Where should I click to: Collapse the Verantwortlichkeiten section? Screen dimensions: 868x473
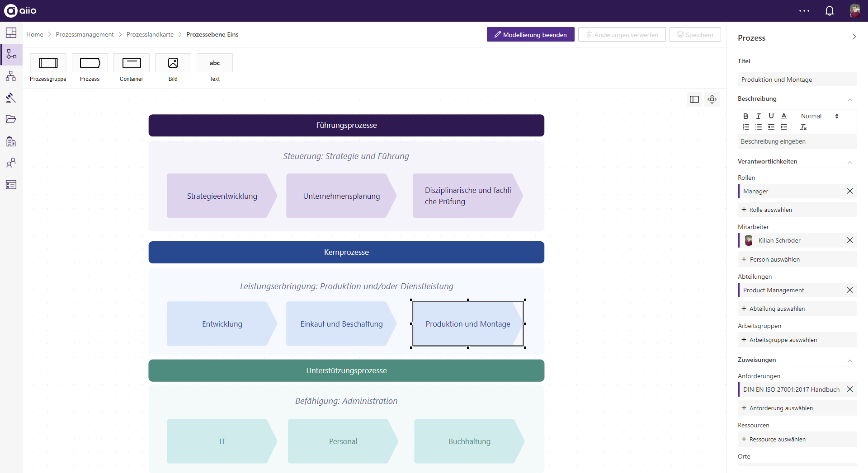[x=850, y=163]
